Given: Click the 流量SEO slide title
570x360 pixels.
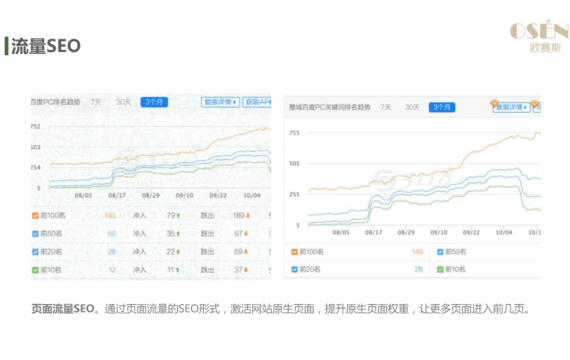Looking at the screenshot, I should click(46, 46).
